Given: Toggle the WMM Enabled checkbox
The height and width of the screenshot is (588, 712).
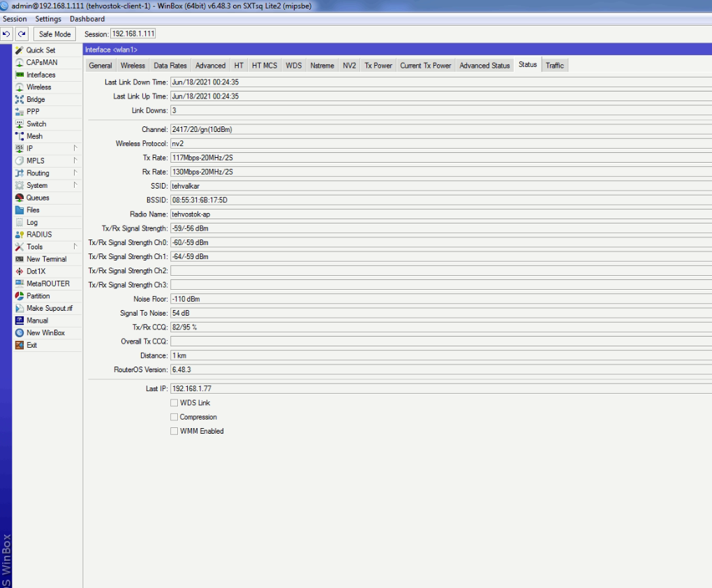Looking at the screenshot, I should [174, 431].
